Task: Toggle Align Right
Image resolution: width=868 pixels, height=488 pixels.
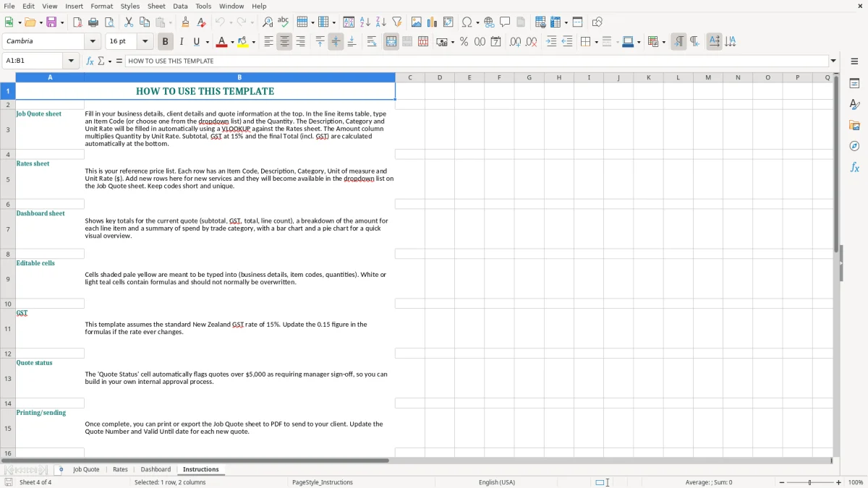Action: (x=300, y=42)
